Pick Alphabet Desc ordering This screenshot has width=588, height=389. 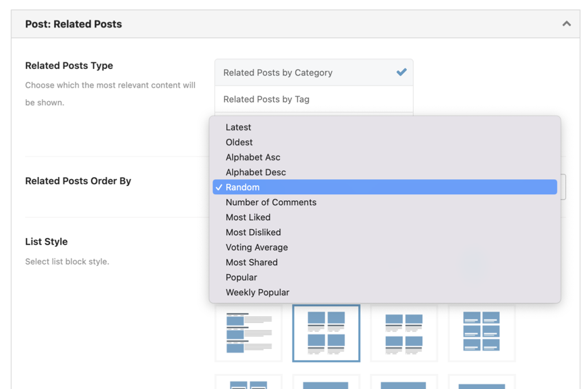pyautogui.click(x=384, y=172)
